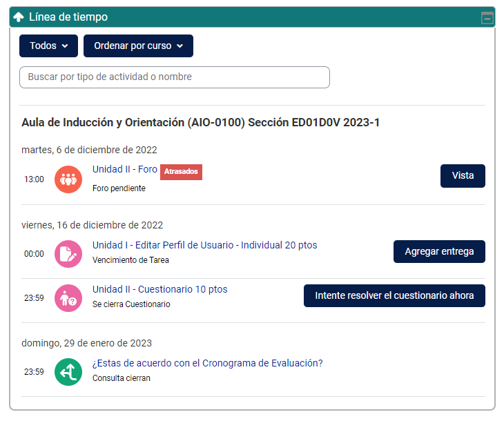Viewport: 504px width, 421px height.
Task: Click the pink quiz icon for Unidad II Cuestionario
Action: click(68, 298)
